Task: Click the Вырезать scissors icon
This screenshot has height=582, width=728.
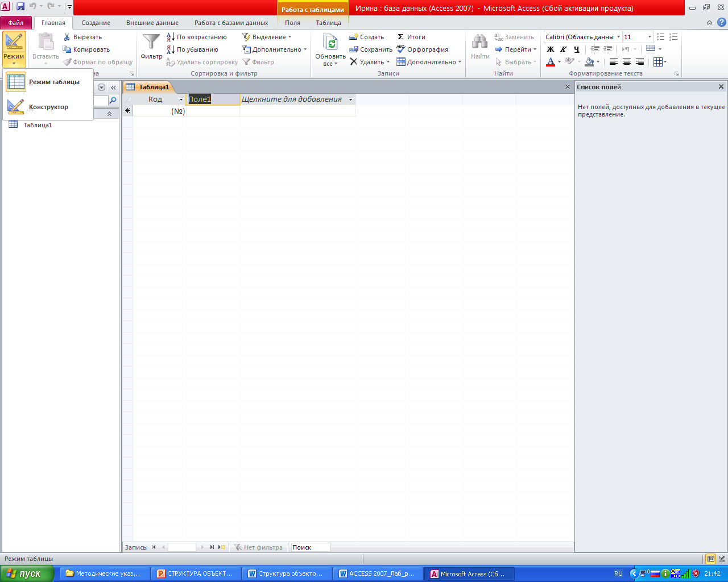Action: tap(67, 37)
